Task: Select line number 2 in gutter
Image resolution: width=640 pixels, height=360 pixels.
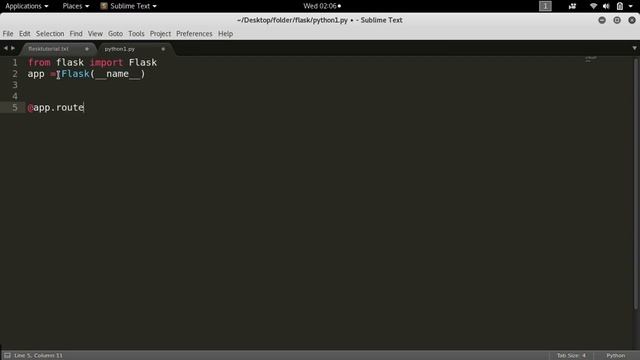Action: pos(15,74)
